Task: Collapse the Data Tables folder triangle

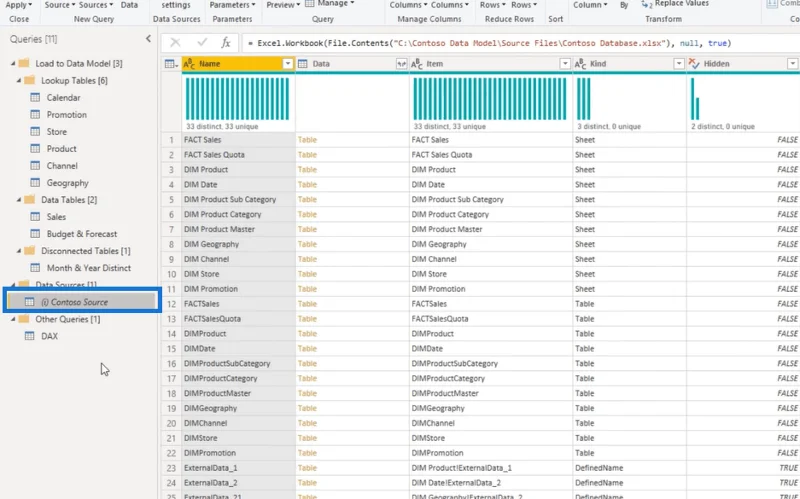Action: (19, 200)
